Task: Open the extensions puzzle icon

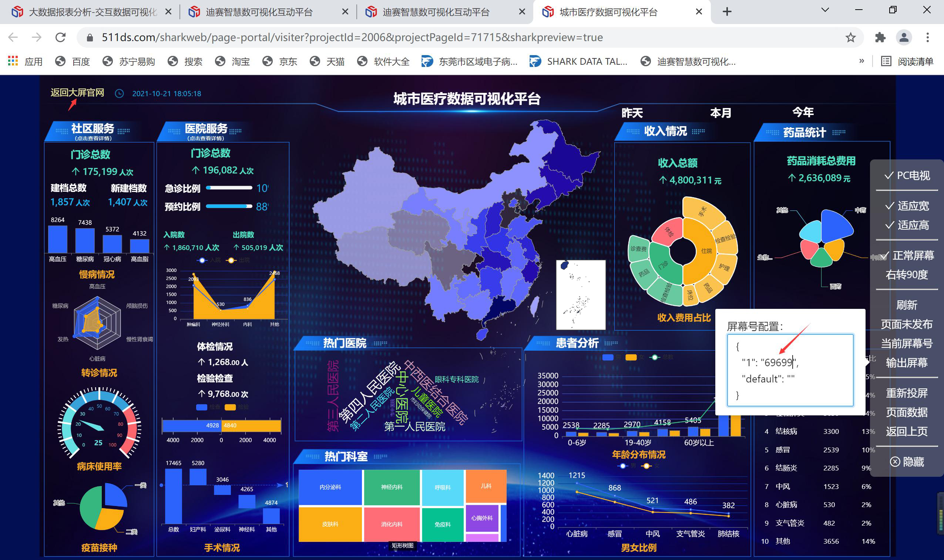Action: pyautogui.click(x=880, y=37)
